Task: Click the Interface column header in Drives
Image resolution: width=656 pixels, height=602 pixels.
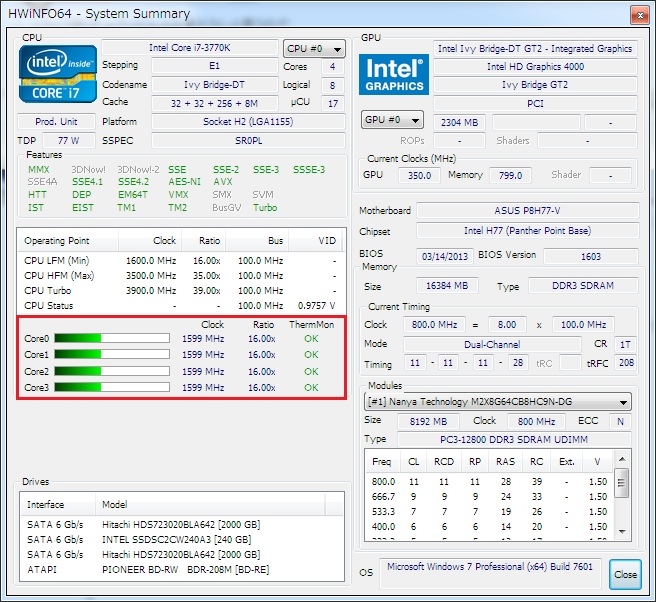Action: [x=57, y=505]
